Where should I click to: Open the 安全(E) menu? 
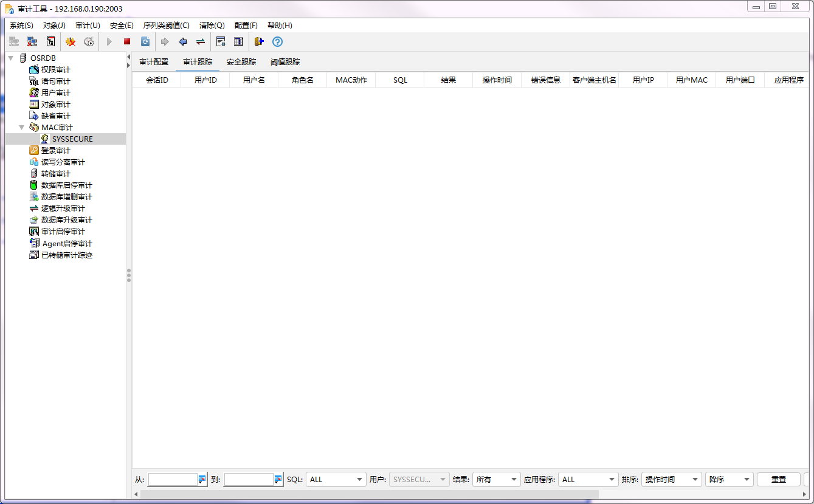[122, 26]
